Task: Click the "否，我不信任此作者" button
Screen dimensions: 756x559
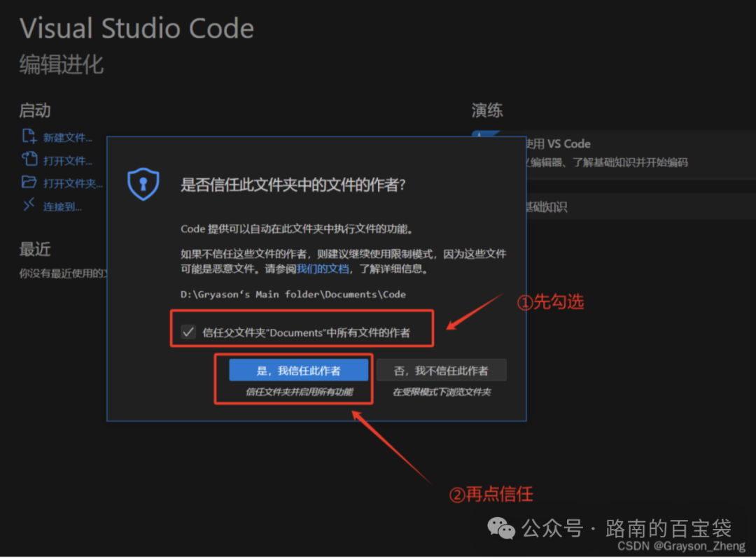Action: [441, 371]
